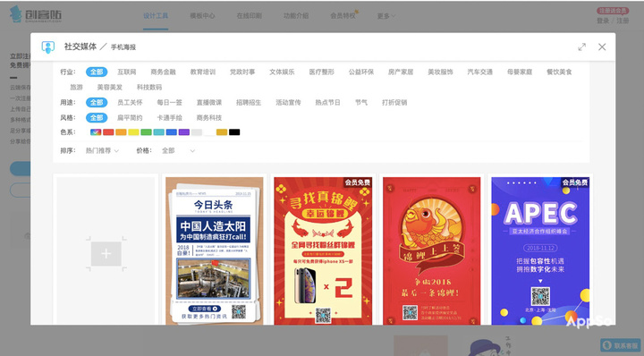Image resolution: width=644 pixels, height=356 pixels.
Task: Open the 热门推荐 sort dropdown
Action: click(102, 150)
